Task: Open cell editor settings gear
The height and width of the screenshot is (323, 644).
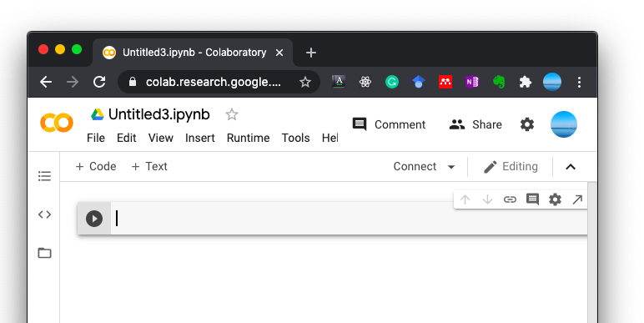Action: pos(555,199)
